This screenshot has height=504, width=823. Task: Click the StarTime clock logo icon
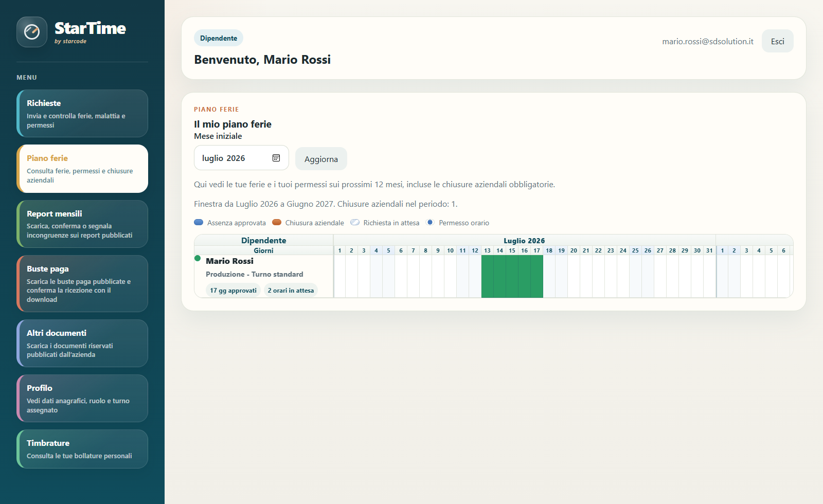coord(32,32)
